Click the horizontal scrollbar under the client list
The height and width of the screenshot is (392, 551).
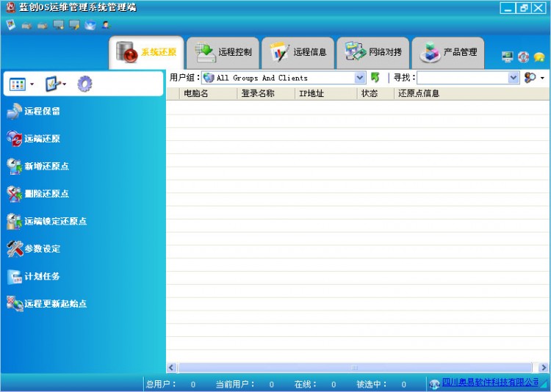[x=355, y=368]
